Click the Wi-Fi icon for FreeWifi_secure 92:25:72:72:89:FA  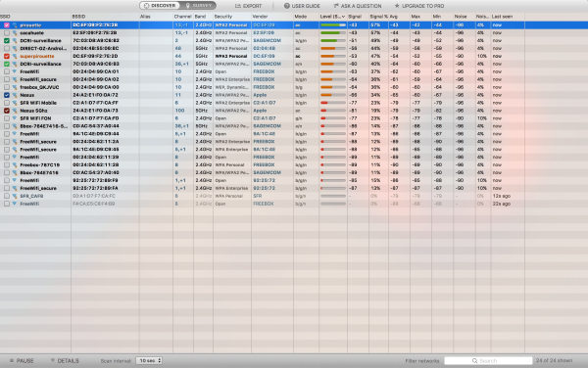tap(15, 188)
